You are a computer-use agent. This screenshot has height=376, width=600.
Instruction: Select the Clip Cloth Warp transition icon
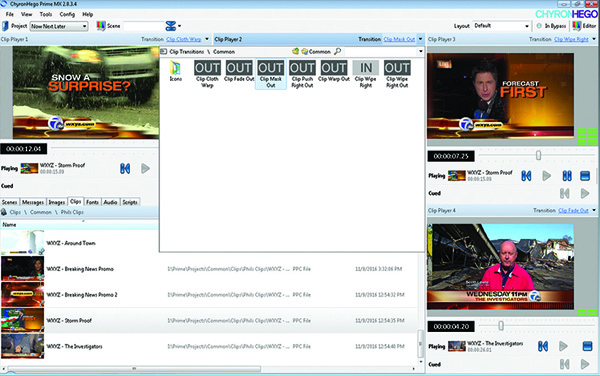(x=207, y=74)
